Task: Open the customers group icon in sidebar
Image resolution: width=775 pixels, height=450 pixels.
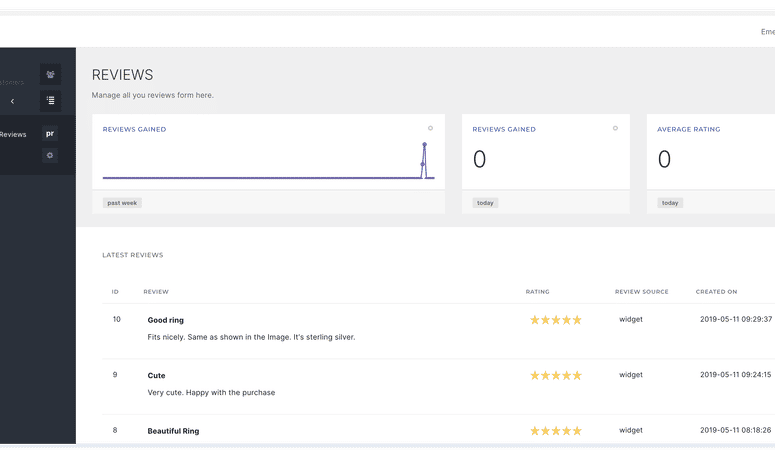Action: (50, 75)
